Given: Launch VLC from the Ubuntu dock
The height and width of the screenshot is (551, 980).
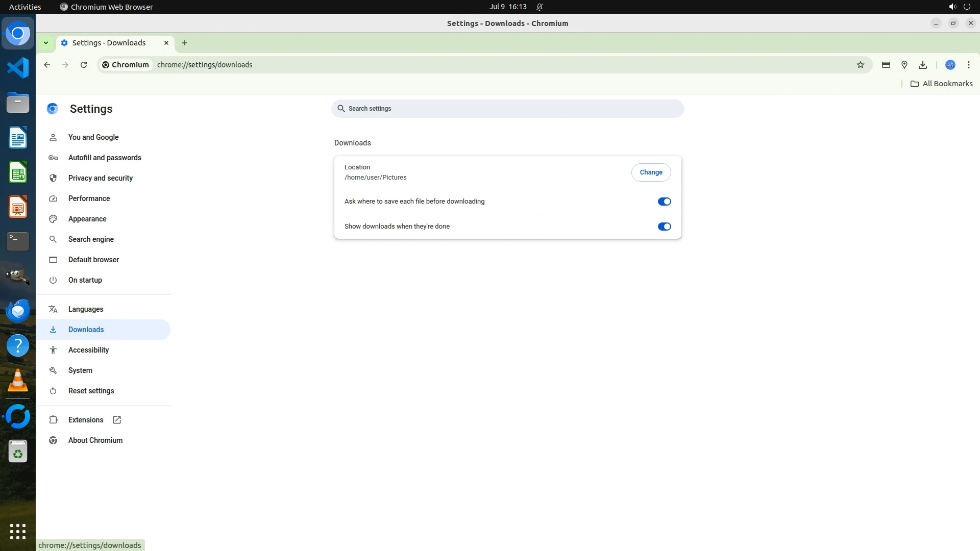Looking at the screenshot, I should (18, 381).
